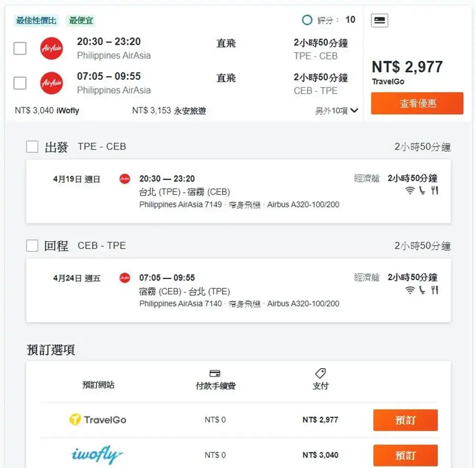Viewport: 476px width, 468px height.
Task: Toggle the 出發 TPE - CEB checkbox
Action: point(32,146)
